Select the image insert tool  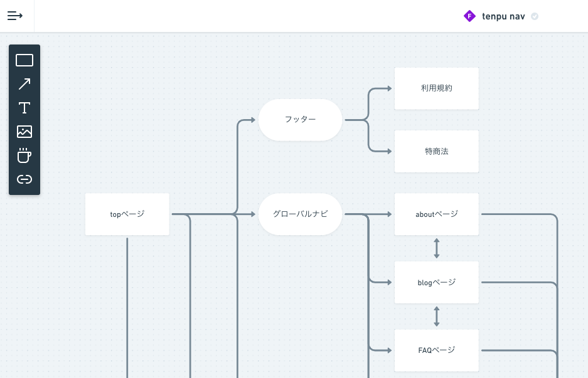[24, 132]
